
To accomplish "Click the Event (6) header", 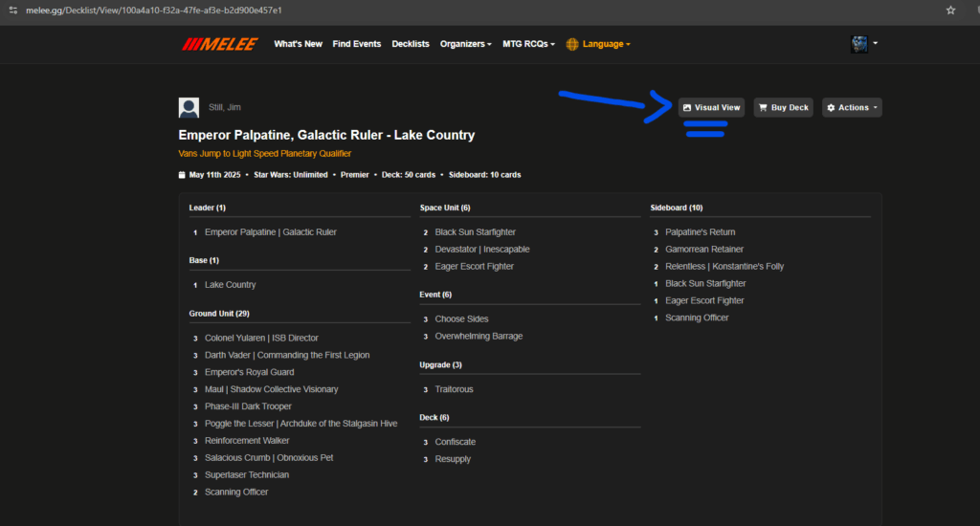I will click(x=435, y=295).
